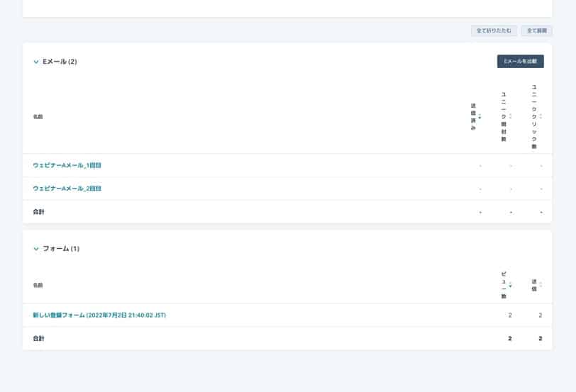Select bold ビュー数 total 2 in フォーム 合計 row
Image resolution: width=576 pixels, height=392 pixels.
pyautogui.click(x=510, y=338)
